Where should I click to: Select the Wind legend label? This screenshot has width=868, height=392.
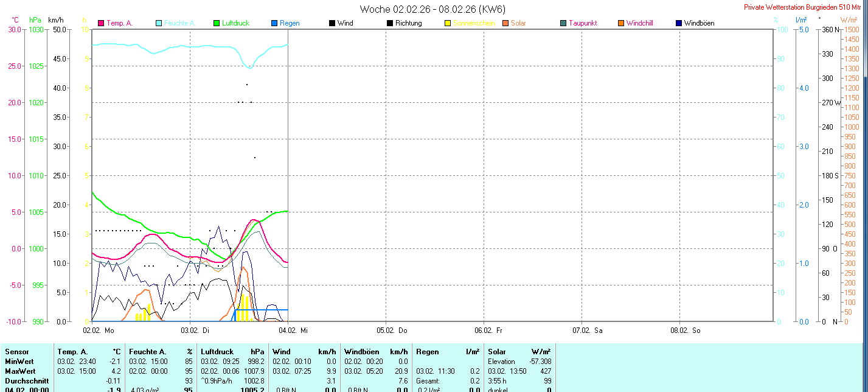click(x=345, y=23)
